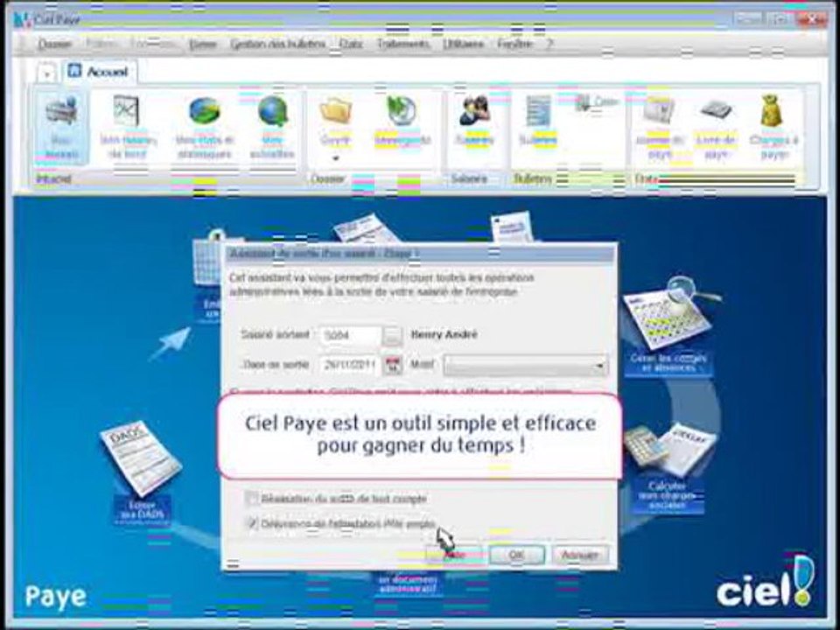Open the Gestion des bulletins menu
840x630 pixels.
click(x=278, y=44)
